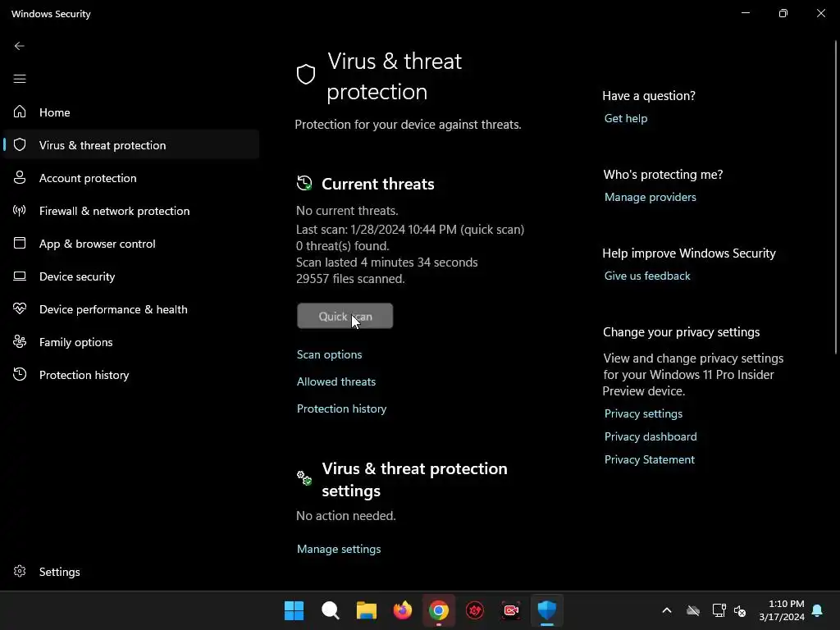Click the protection settings gears icon
Image resolution: width=840 pixels, height=630 pixels.
tap(304, 478)
